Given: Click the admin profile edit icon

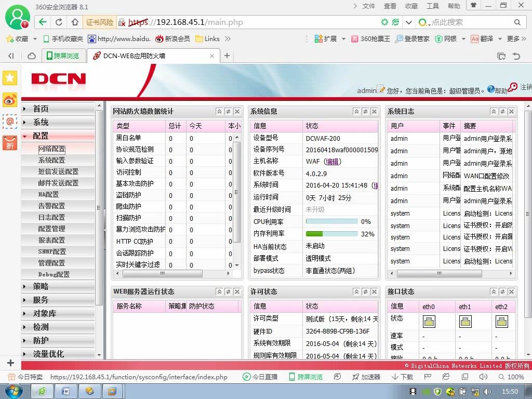Looking at the screenshot, I should [x=381, y=89].
